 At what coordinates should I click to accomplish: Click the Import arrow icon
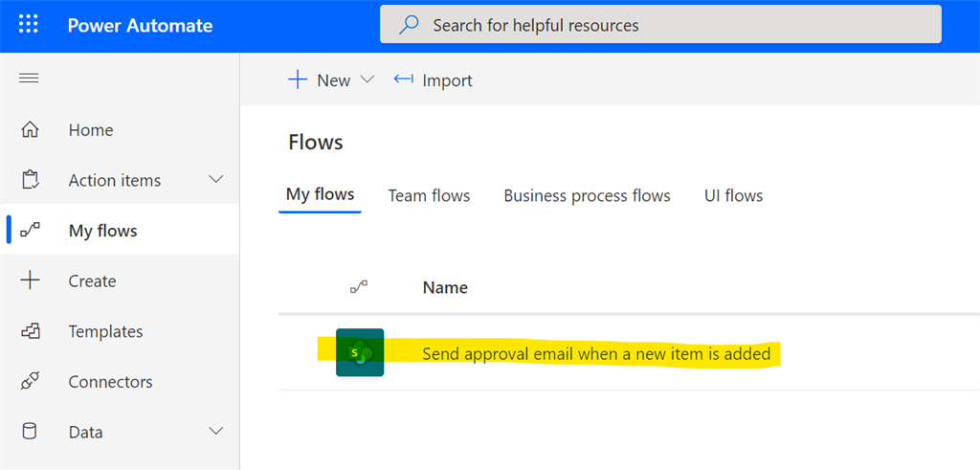tap(403, 79)
